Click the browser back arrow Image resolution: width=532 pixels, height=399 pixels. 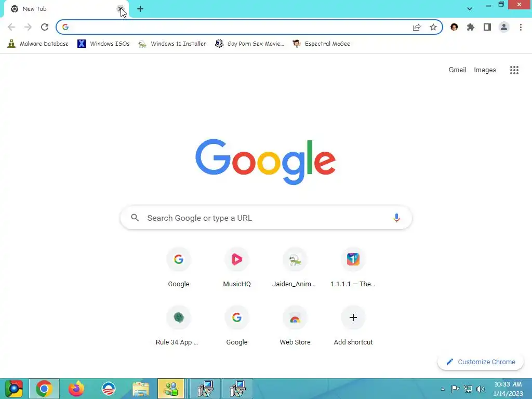11,27
